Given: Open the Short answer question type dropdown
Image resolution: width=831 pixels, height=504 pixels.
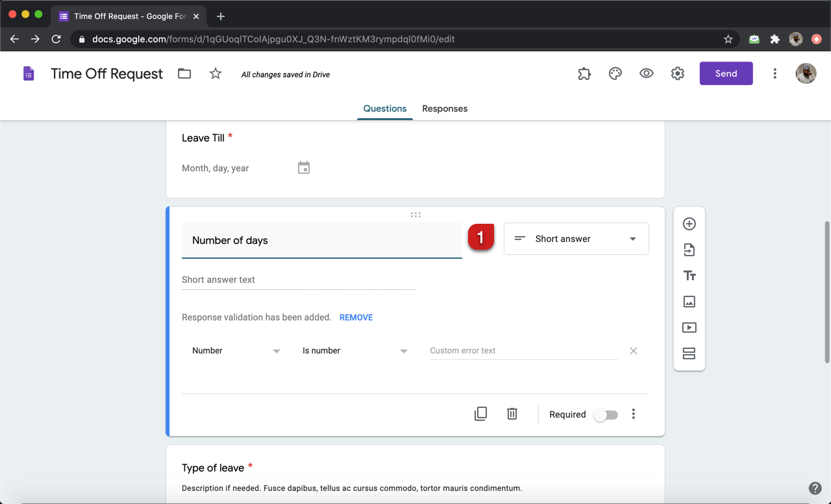Looking at the screenshot, I should (x=576, y=239).
